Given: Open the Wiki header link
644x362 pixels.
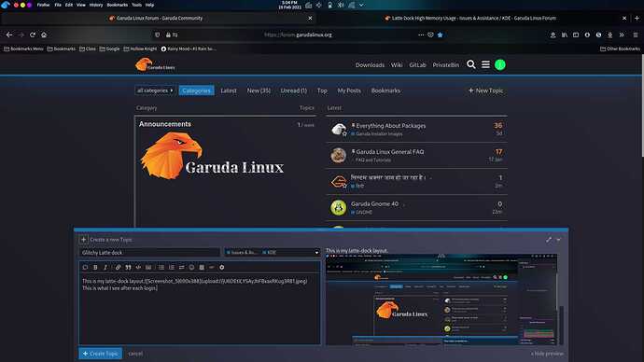Looking at the screenshot, I should (x=397, y=65).
